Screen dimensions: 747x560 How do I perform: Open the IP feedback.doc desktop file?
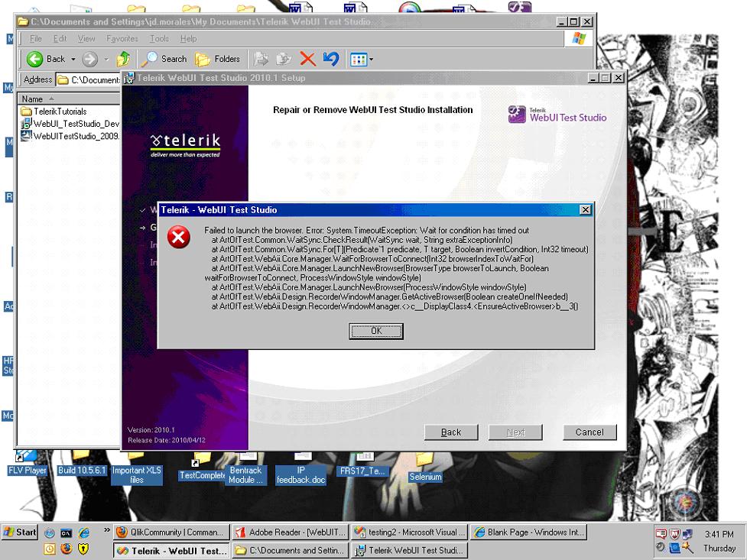300,470
